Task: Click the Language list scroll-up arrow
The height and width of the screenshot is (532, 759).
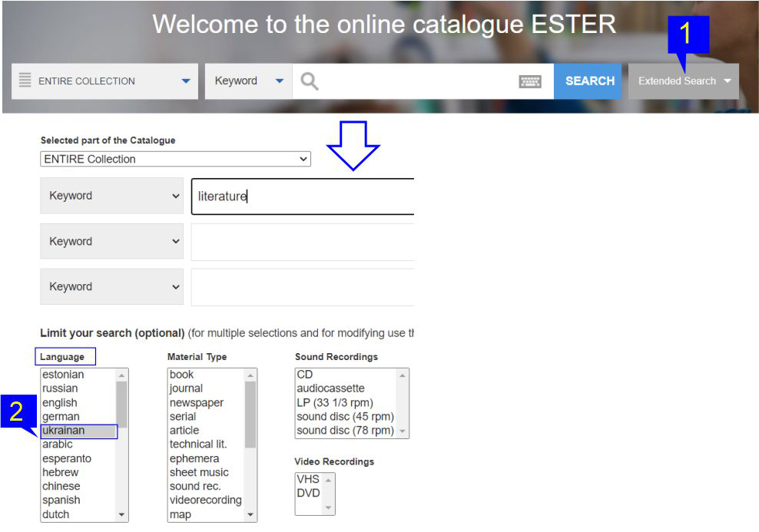Action: pyautogui.click(x=121, y=375)
